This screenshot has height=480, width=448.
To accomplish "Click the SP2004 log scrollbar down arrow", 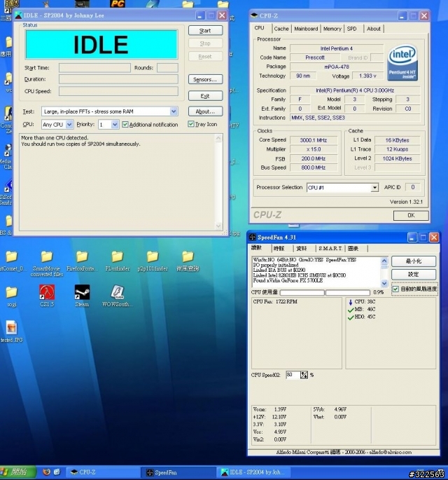I will [x=218, y=226].
